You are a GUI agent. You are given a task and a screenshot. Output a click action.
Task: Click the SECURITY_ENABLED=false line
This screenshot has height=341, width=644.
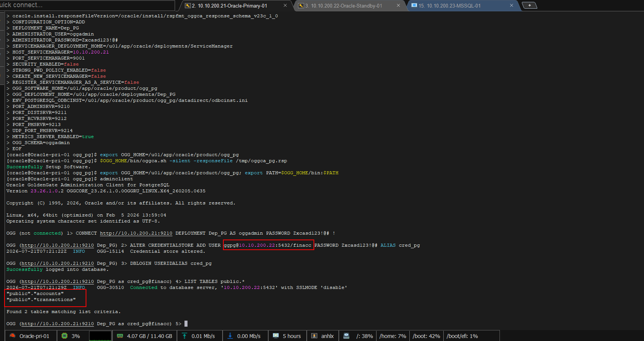click(45, 64)
